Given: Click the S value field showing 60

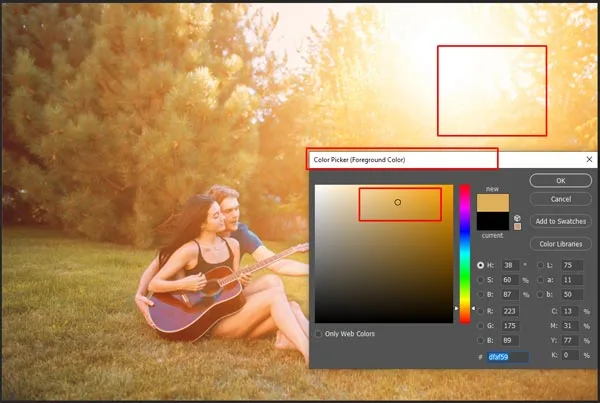Looking at the screenshot, I should [510, 280].
